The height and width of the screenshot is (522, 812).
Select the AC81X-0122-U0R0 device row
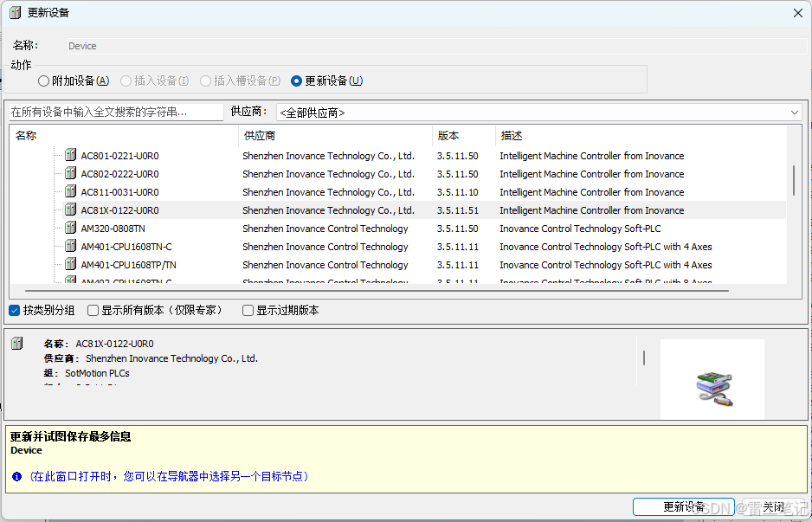click(423, 209)
